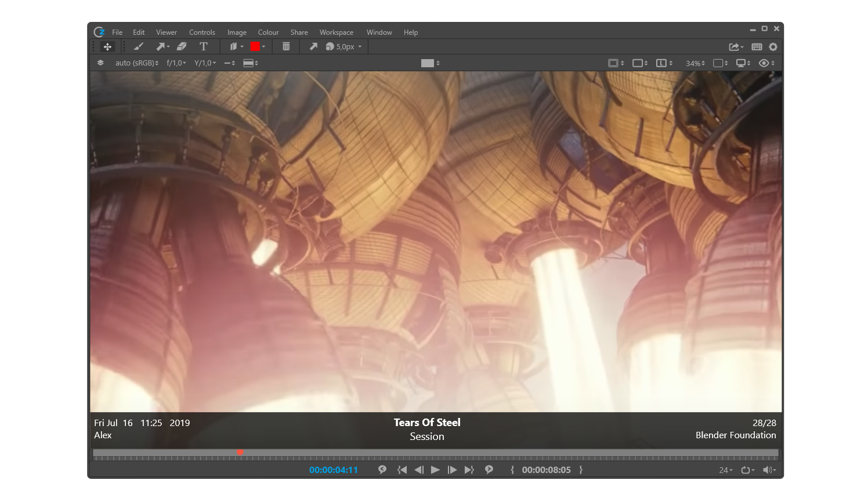Open the keyboard shortcuts icon
The height and width of the screenshot is (502, 868).
(757, 47)
